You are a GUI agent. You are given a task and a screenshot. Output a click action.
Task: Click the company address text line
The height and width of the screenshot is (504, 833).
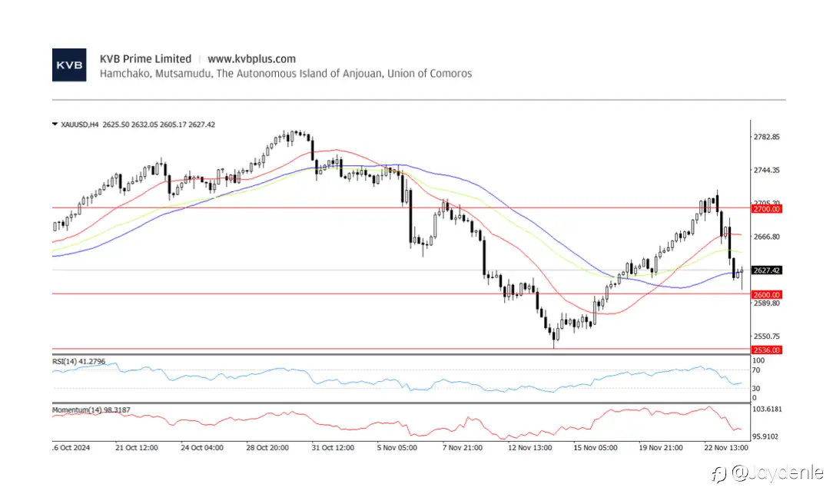pos(286,74)
